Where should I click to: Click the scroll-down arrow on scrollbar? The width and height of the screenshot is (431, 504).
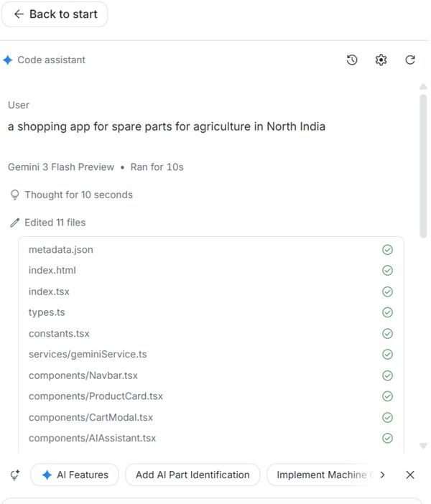click(423, 446)
